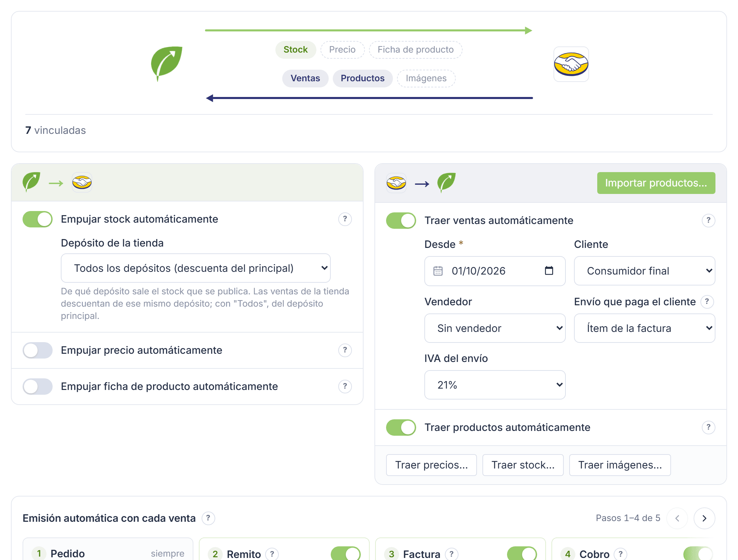Select the Stock pill
The height and width of the screenshot is (560, 738).
click(x=296, y=50)
